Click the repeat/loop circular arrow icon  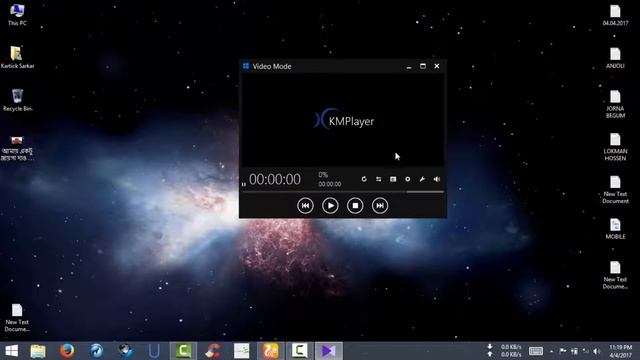point(364,179)
